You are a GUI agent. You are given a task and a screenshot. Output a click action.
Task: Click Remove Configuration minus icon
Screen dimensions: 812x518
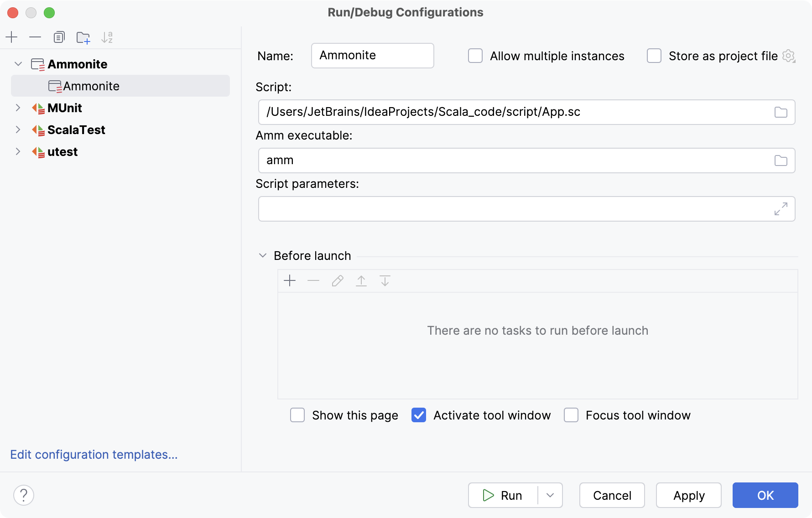pyautogui.click(x=35, y=37)
